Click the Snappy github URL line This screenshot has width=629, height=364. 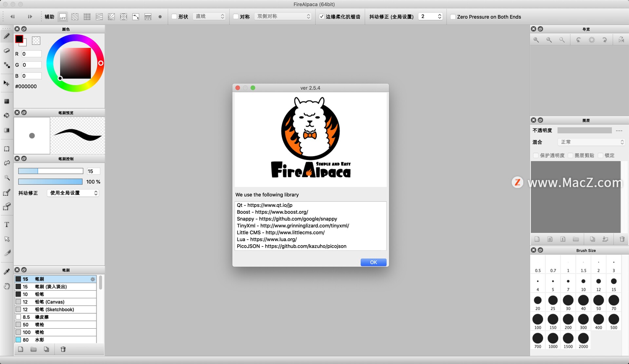pos(287,219)
